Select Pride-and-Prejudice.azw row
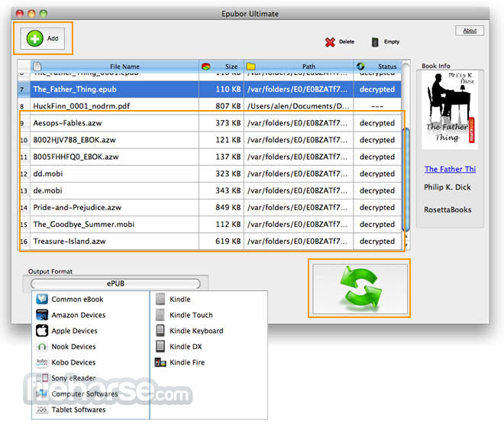This screenshot has height=428, width=504. [x=209, y=208]
